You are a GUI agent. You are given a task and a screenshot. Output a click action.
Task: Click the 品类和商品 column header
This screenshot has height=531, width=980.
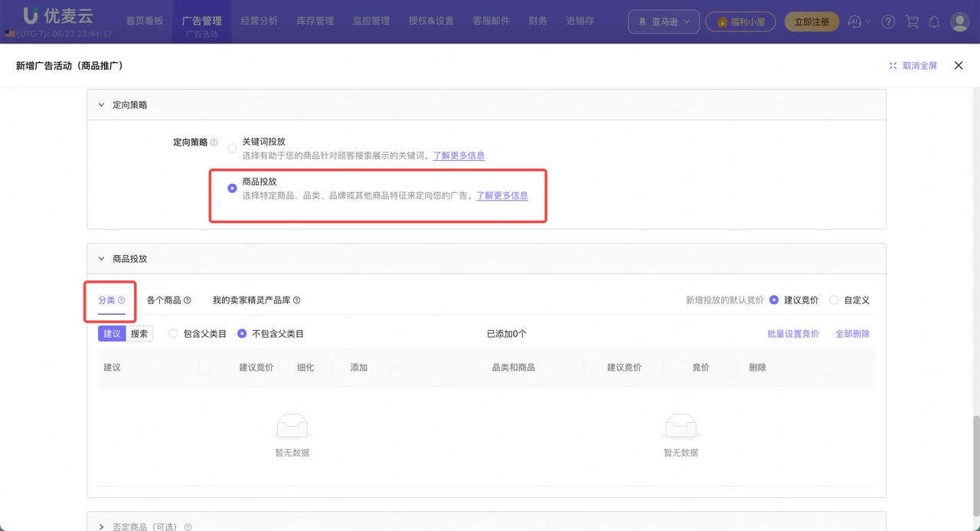click(514, 368)
